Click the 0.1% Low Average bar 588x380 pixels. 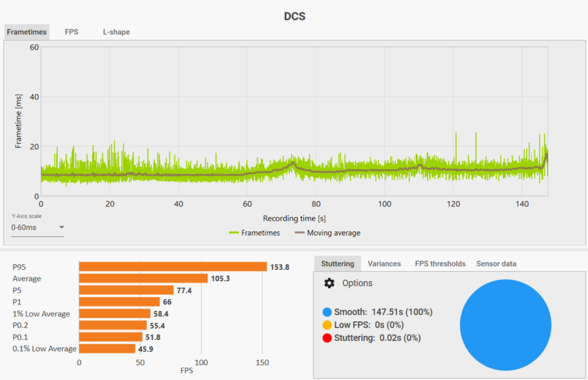[107, 348]
